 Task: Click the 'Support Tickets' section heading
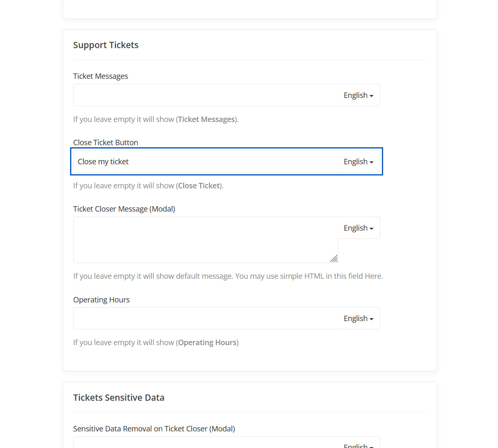pyautogui.click(x=106, y=45)
